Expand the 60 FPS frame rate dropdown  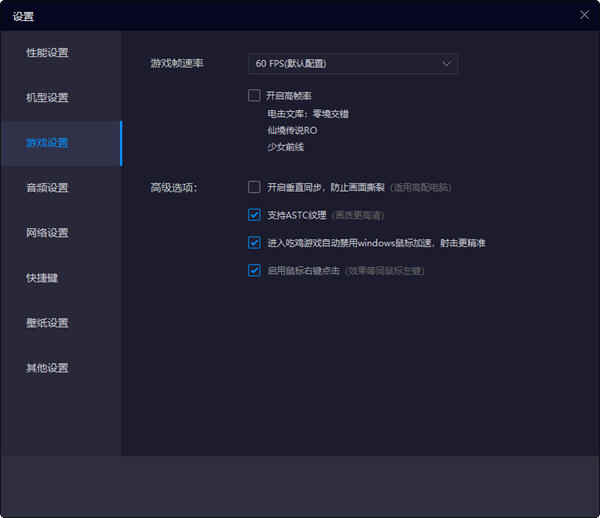pyautogui.click(x=353, y=64)
